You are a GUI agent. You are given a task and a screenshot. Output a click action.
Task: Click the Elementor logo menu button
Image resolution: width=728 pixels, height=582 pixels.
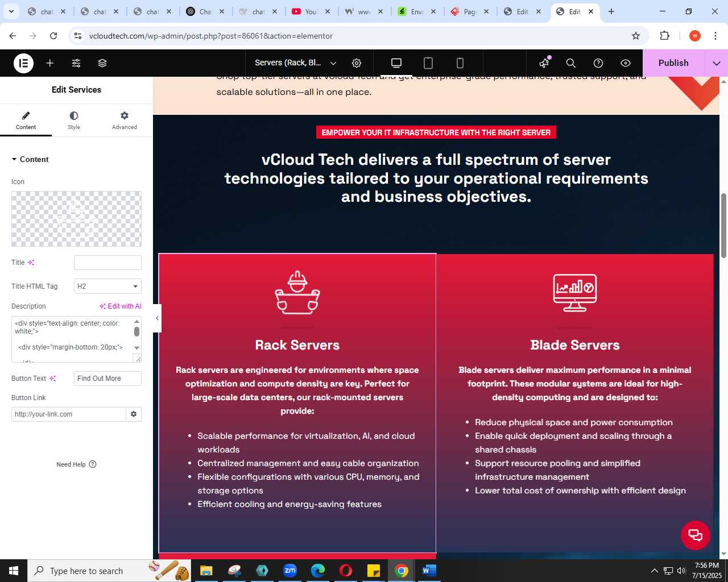click(24, 63)
